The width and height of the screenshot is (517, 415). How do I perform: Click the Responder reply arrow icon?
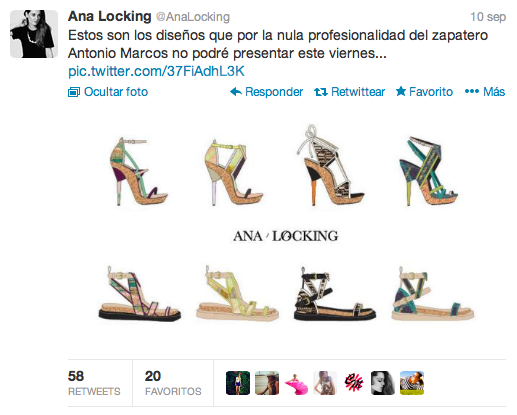[236, 92]
